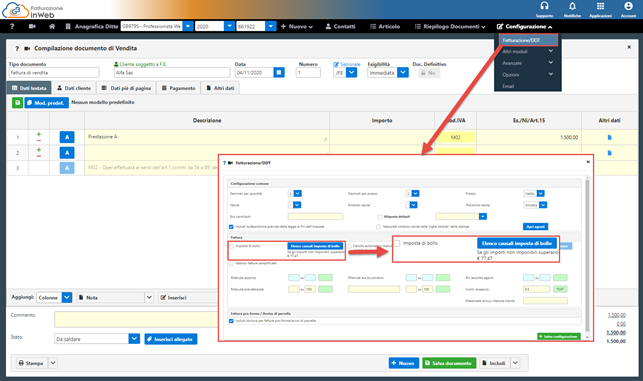
Task: Open Anagrafica Ditte building icon
Action: tap(68, 26)
